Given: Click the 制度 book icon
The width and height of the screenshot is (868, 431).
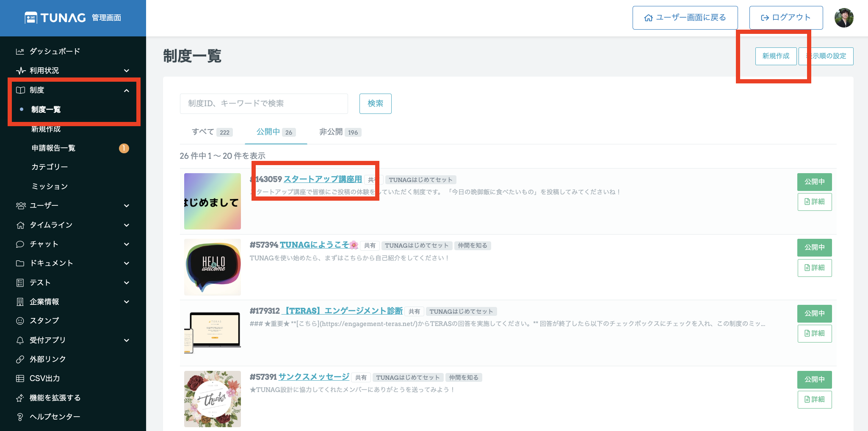Looking at the screenshot, I should [x=20, y=90].
